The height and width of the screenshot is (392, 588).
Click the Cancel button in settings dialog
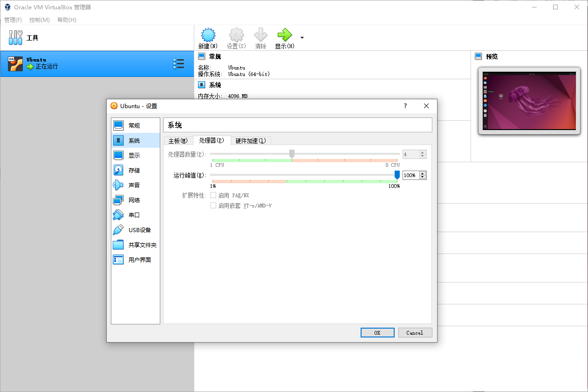(x=415, y=332)
